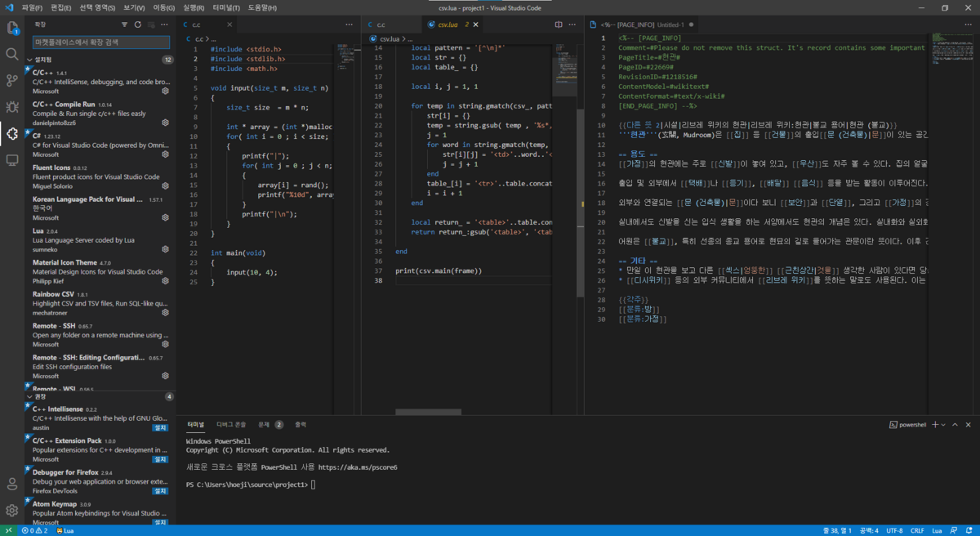Switch to the 디버그 콘솔 panel tab
The height and width of the screenshot is (536, 980).
231,425
